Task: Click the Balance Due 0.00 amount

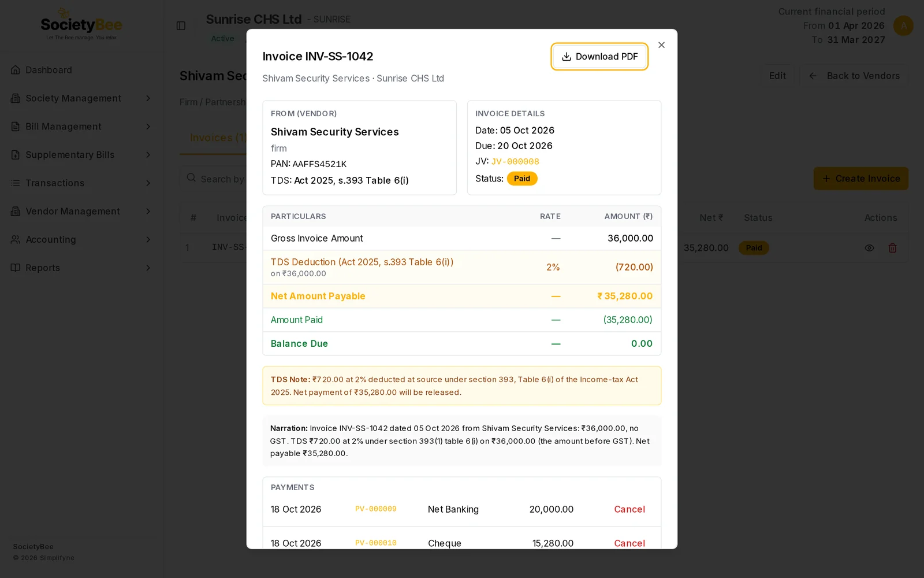Action: (x=642, y=343)
